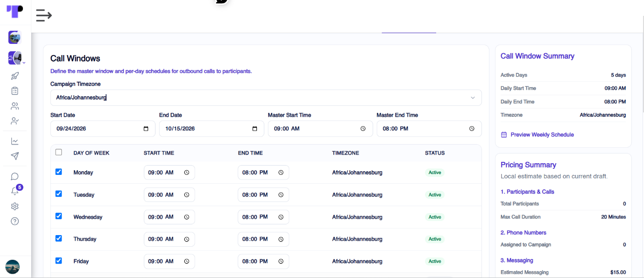Open the Start Date calendar picker icon
644x278 pixels.
(x=146, y=129)
